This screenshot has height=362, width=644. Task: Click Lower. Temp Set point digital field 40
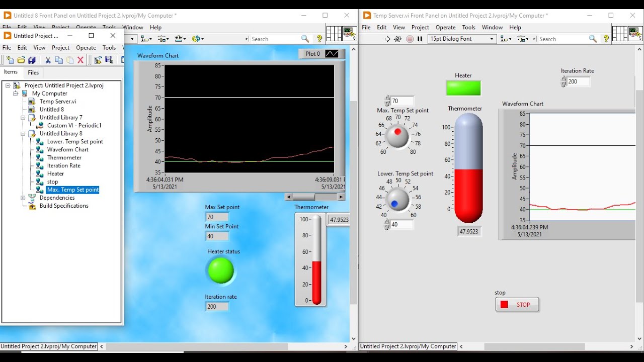tap(401, 225)
